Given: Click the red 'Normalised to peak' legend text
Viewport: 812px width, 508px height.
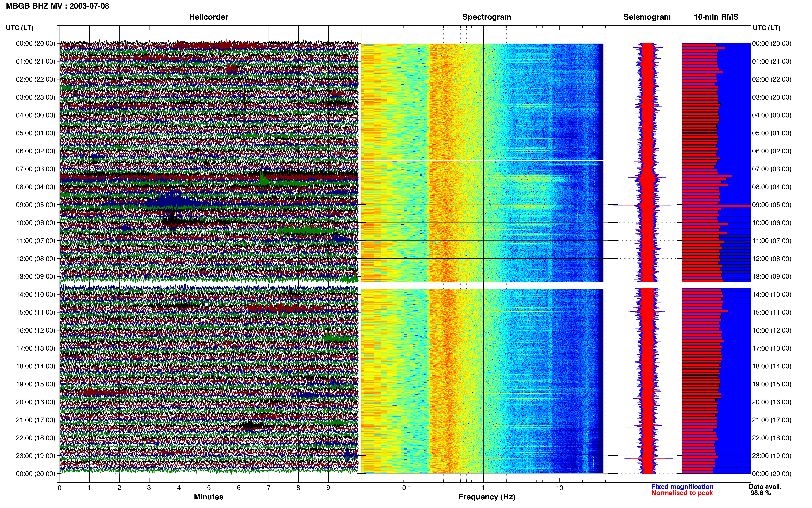Looking at the screenshot, I should (682, 493).
